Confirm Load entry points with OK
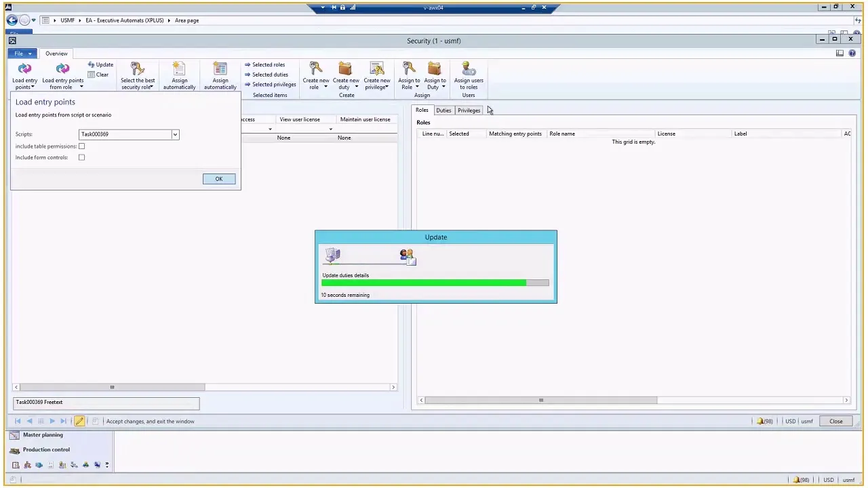This screenshot has width=868, height=488. [218, 178]
